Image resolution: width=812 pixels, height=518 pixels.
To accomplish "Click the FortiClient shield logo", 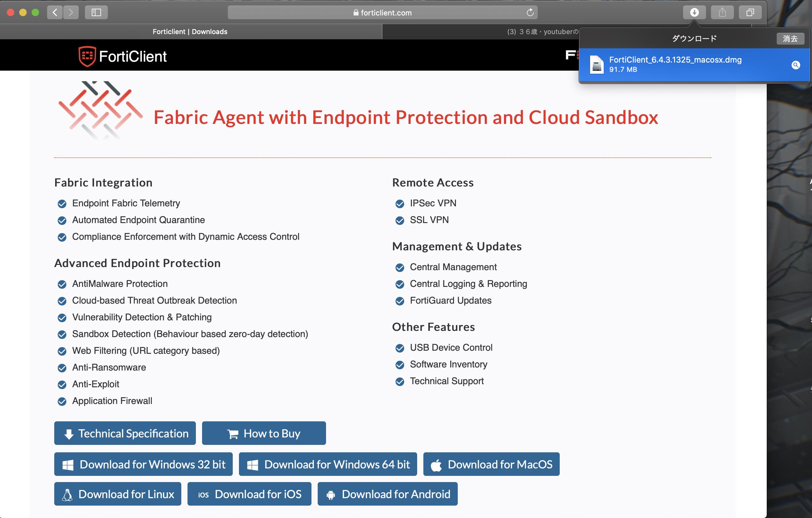I will click(x=87, y=56).
